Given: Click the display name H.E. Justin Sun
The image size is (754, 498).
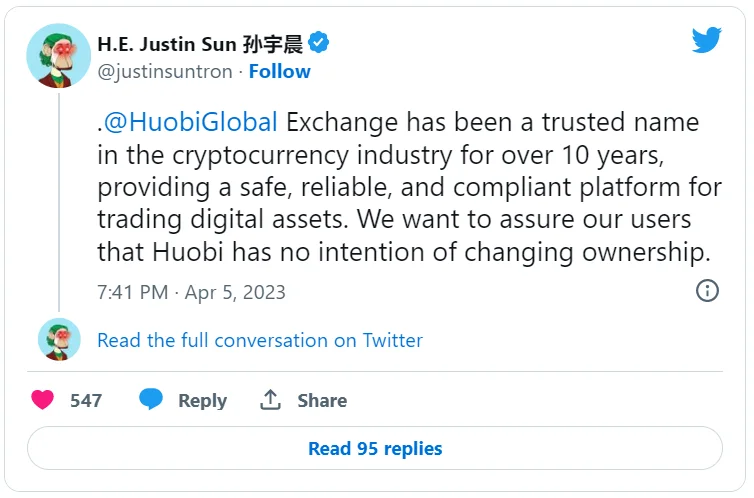Looking at the screenshot, I should [166, 44].
